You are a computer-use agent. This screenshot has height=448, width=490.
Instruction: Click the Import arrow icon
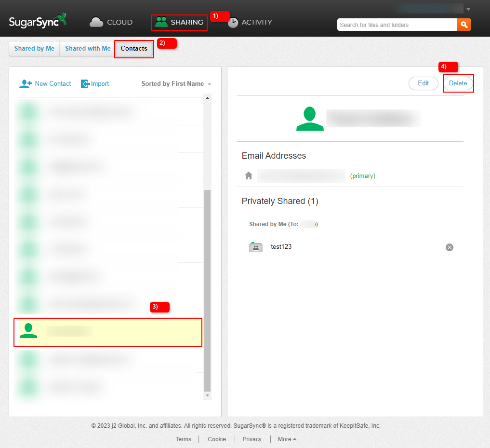point(85,84)
